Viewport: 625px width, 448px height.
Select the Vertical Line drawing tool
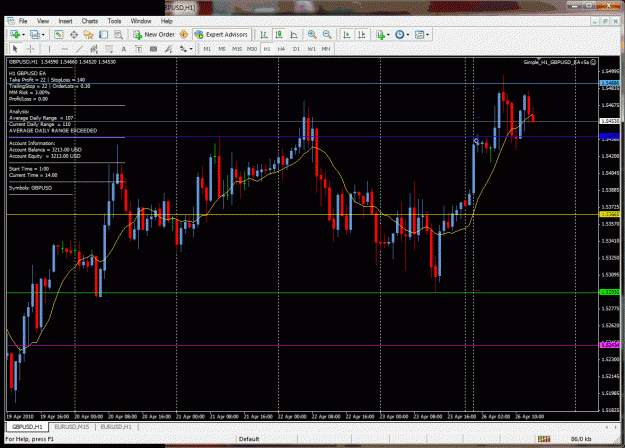pos(49,49)
